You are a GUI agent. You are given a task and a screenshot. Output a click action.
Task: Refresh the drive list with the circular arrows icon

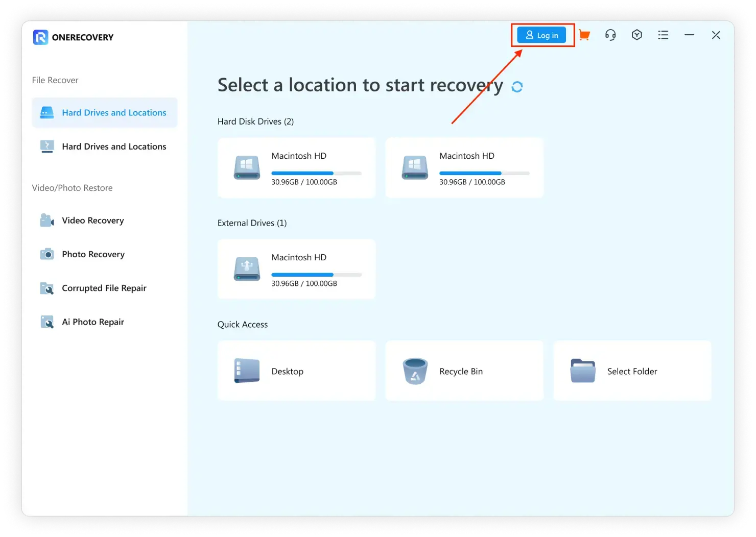(x=517, y=87)
